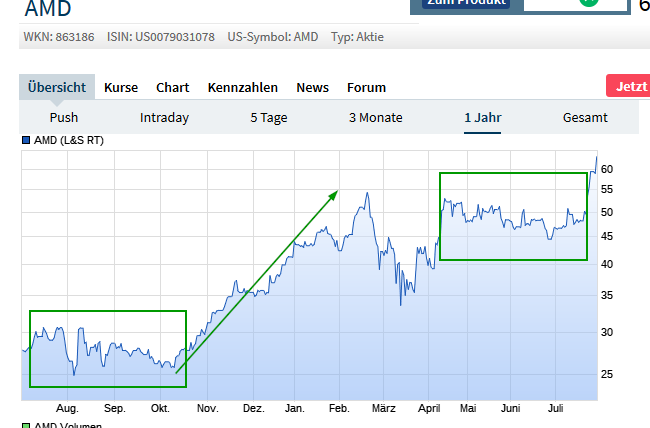The height and width of the screenshot is (428, 650).
Task: Open the News tab
Action: pos(312,88)
